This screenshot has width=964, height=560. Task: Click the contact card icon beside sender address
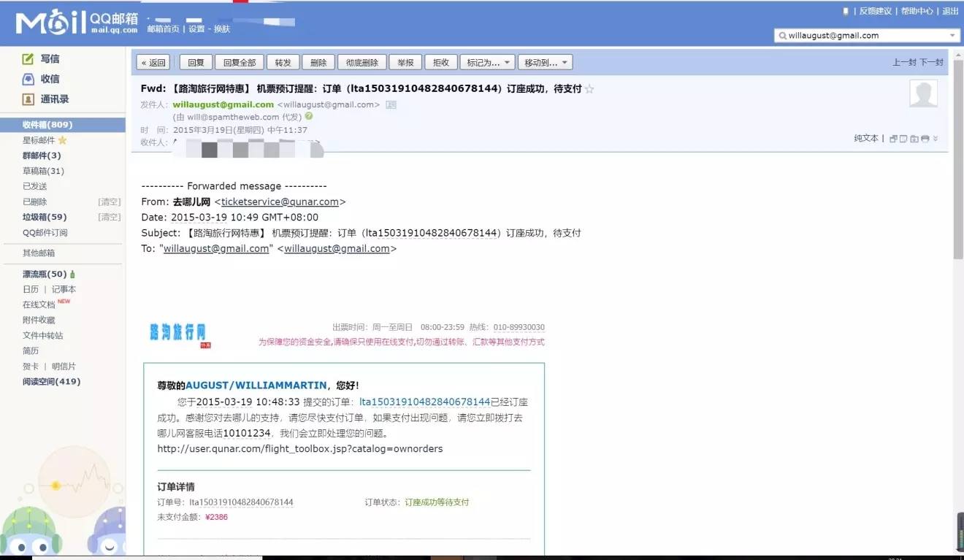391,104
